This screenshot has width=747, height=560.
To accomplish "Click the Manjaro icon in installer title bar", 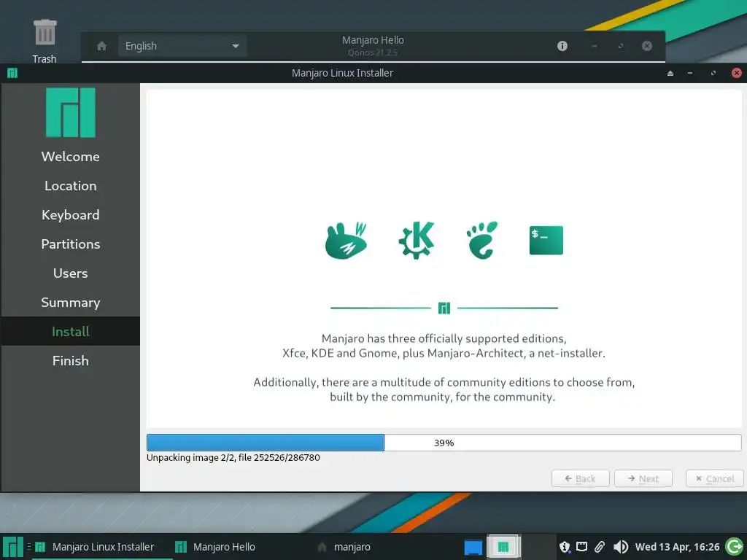I will click(x=12, y=73).
